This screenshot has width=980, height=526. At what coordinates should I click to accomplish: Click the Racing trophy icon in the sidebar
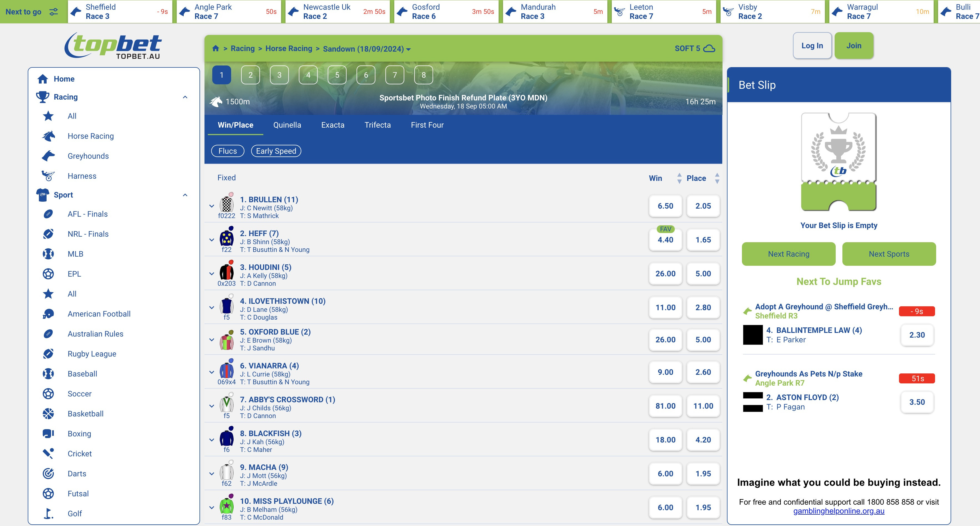coord(43,97)
